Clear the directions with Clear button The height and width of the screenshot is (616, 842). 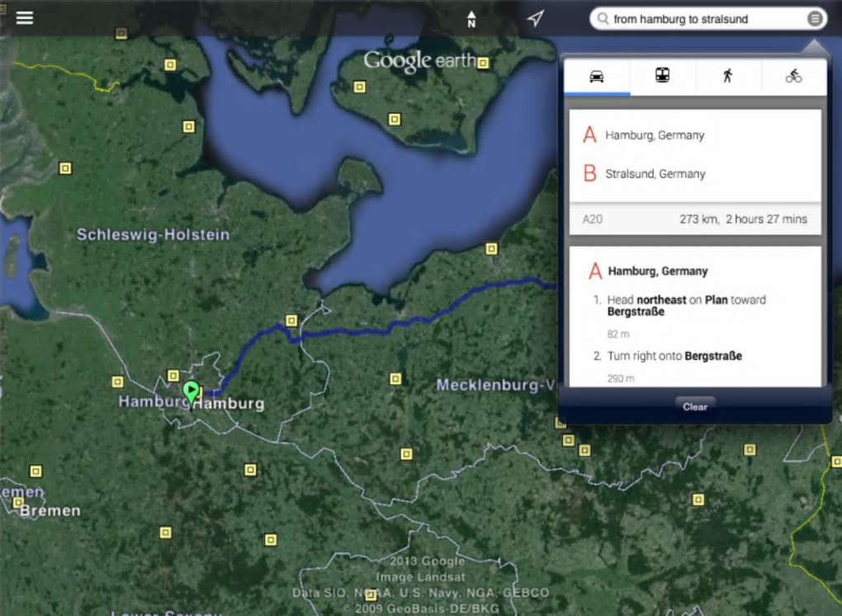coord(695,406)
